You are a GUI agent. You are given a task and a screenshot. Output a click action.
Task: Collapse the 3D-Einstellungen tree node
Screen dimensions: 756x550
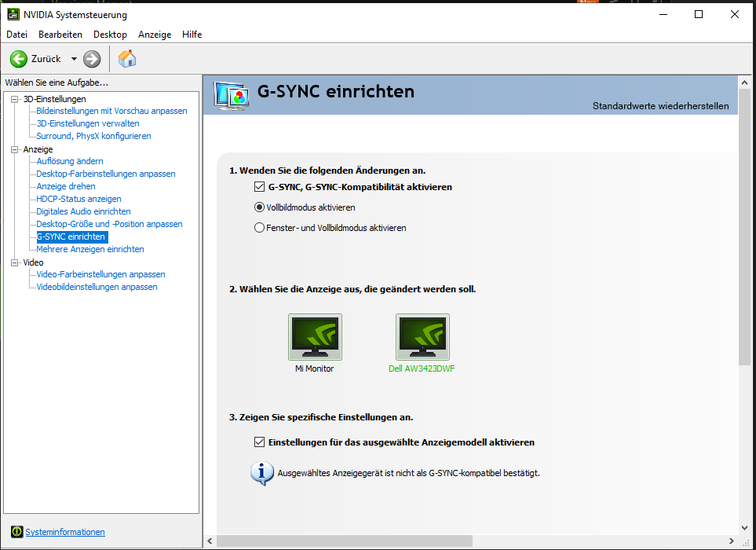(15, 99)
